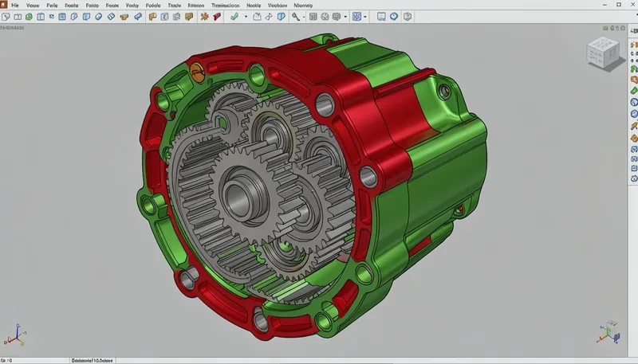Click the grid table icon beside the wrench
638x364 pixels.
point(313,17)
